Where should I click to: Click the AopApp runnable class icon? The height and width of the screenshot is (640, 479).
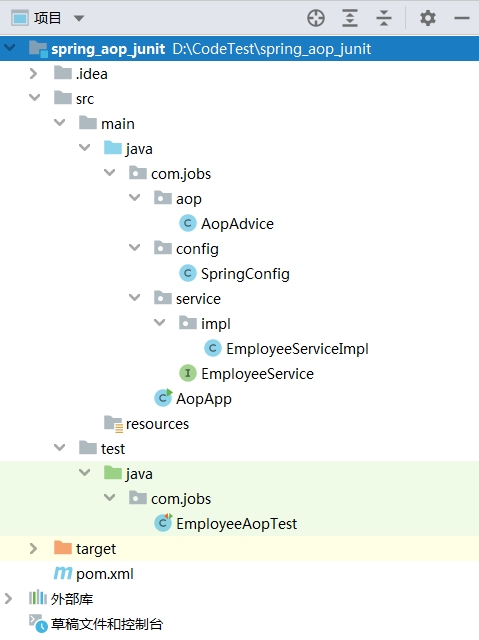(x=163, y=398)
